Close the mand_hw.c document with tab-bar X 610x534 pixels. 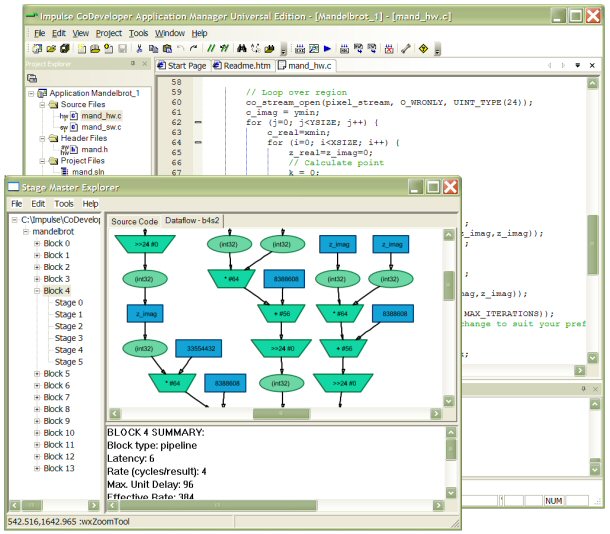(592, 65)
